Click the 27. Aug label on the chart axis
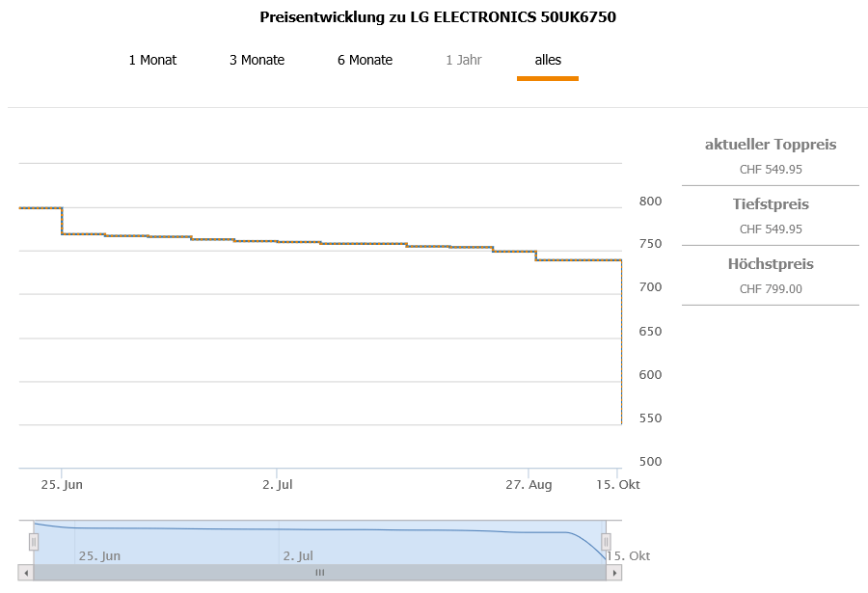Screen dimensions: 868x593 [529, 485]
